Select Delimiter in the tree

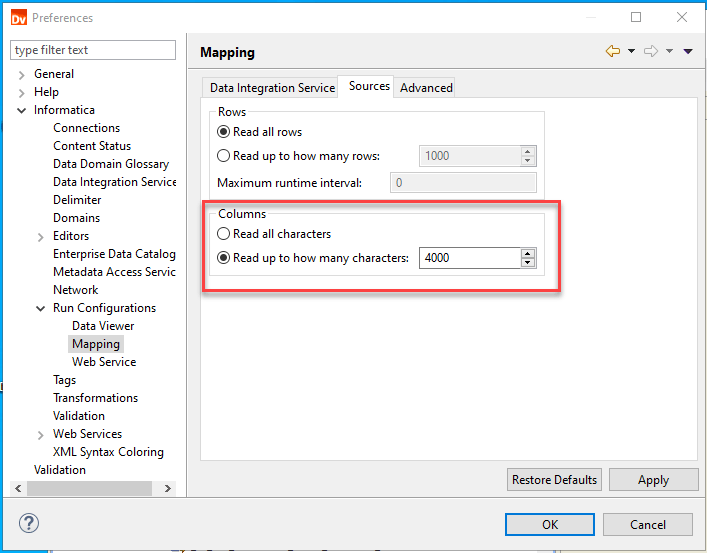click(77, 200)
